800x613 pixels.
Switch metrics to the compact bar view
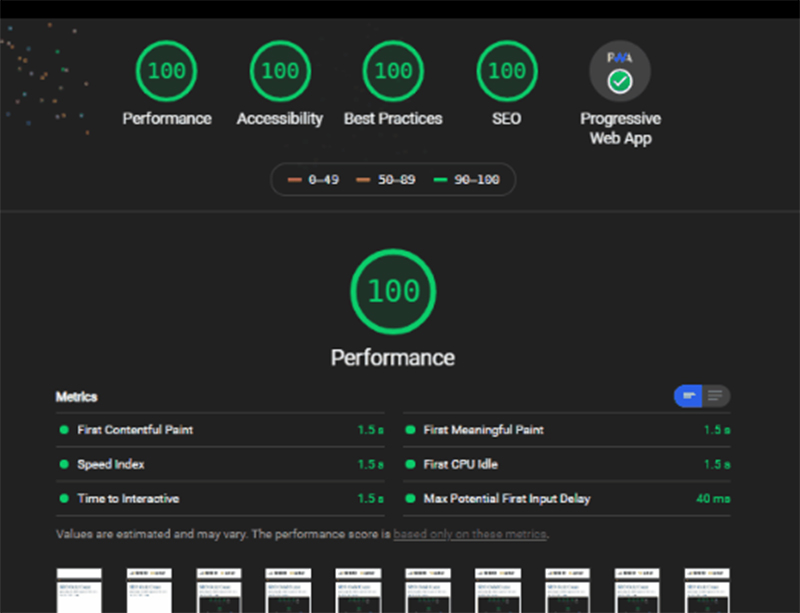689,396
